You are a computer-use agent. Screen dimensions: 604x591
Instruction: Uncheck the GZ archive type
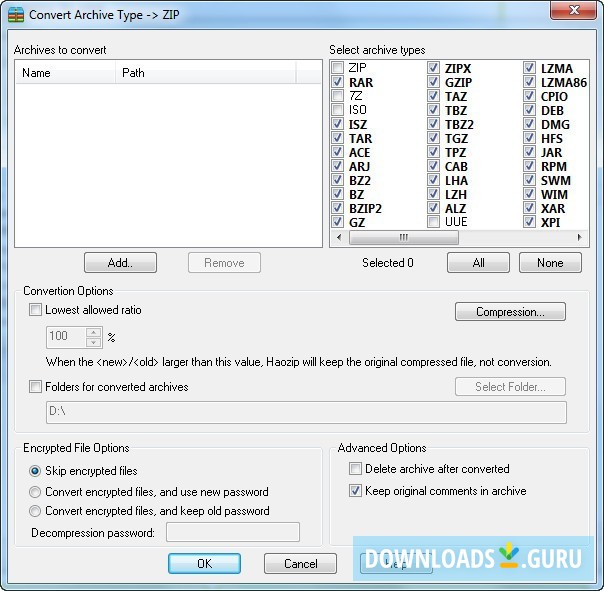coord(337,222)
